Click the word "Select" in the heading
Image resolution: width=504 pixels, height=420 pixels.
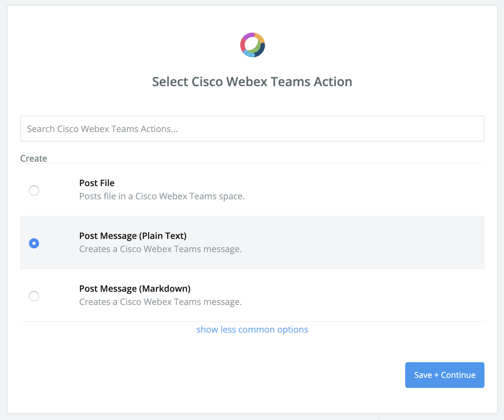click(170, 82)
